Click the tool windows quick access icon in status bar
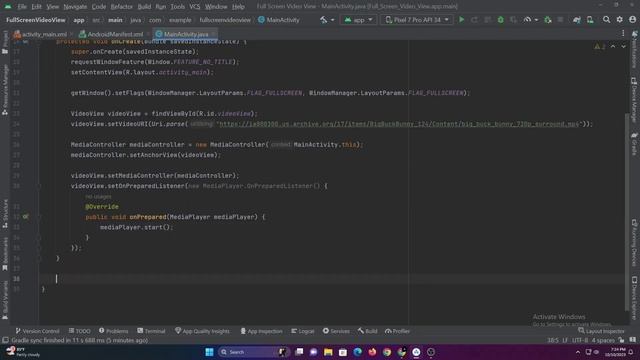Screen dimensions: 640x360 (5, 340)
